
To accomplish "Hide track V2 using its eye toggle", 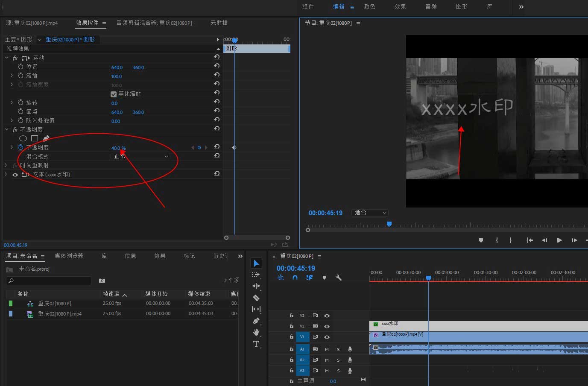I will [327, 326].
